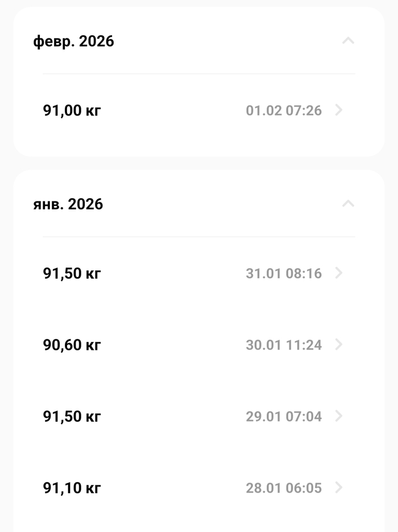Tap the янв. 2026 month header label
The image size is (398, 532).
pos(68,204)
